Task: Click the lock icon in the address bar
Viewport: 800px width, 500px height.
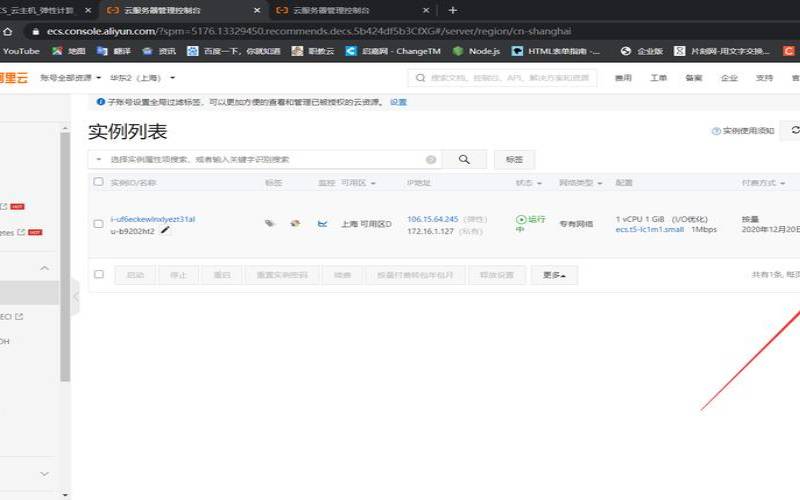Action: click(x=35, y=32)
